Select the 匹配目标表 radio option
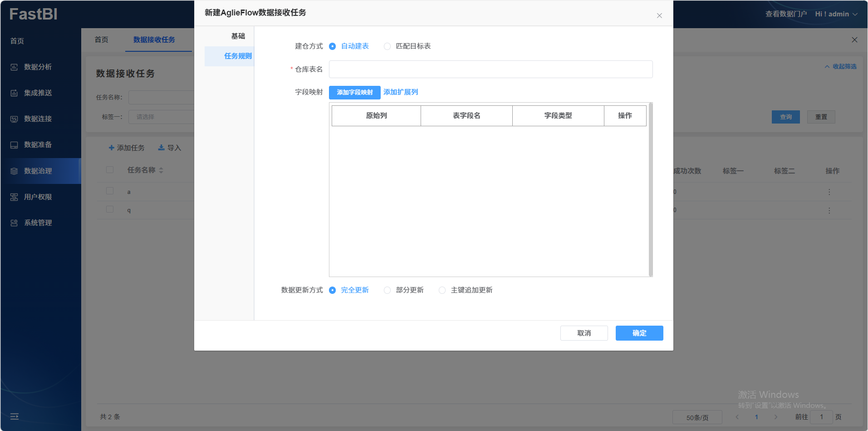 coord(387,46)
